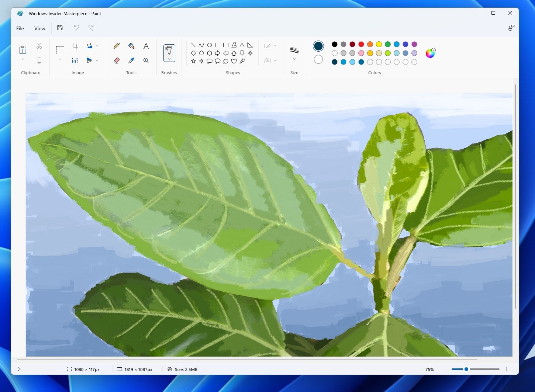
Task: Activate the Color picker eyedropper tool
Action: [x=131, y=60]
